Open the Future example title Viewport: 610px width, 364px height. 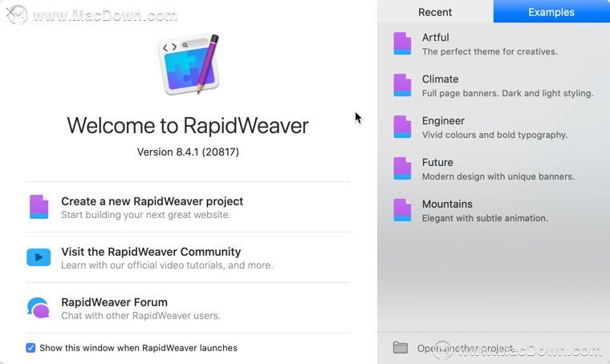(x=437, y=163)
